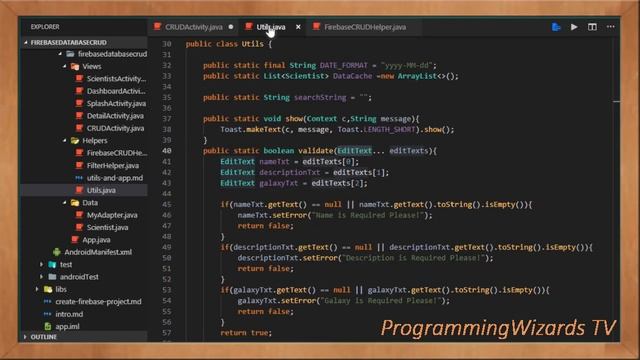Image resolution: width=640 pixels, height=360 pixels.
Task: Open SplashActivity.java in the explorer
Action: (x=116, y=103)
